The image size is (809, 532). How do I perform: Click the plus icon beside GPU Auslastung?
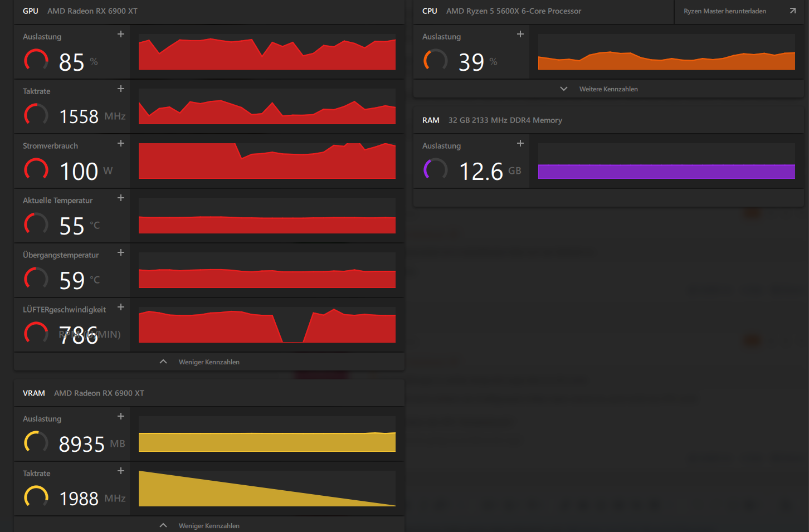click(x=121, y=35)
